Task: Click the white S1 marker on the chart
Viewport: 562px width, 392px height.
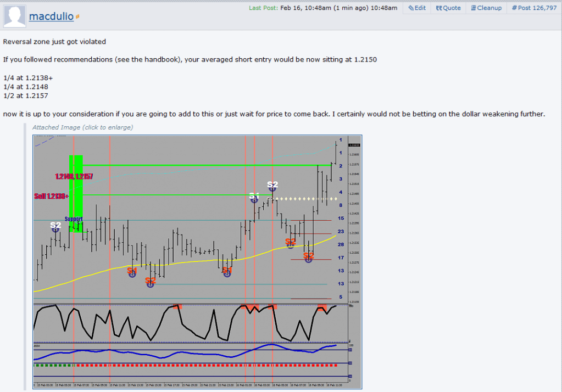Action: pos(254,196)
